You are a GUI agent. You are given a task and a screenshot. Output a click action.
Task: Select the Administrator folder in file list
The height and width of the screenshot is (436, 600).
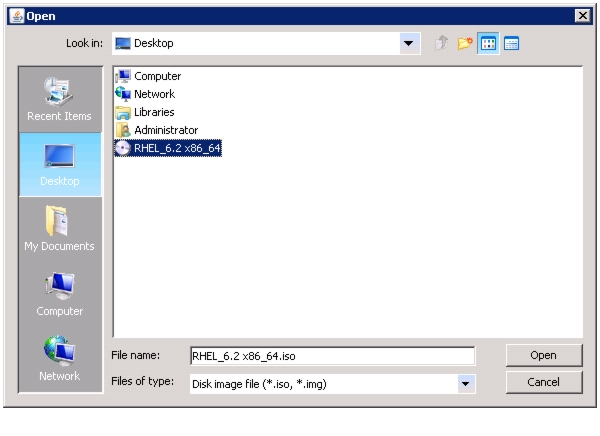pos(157,130)
